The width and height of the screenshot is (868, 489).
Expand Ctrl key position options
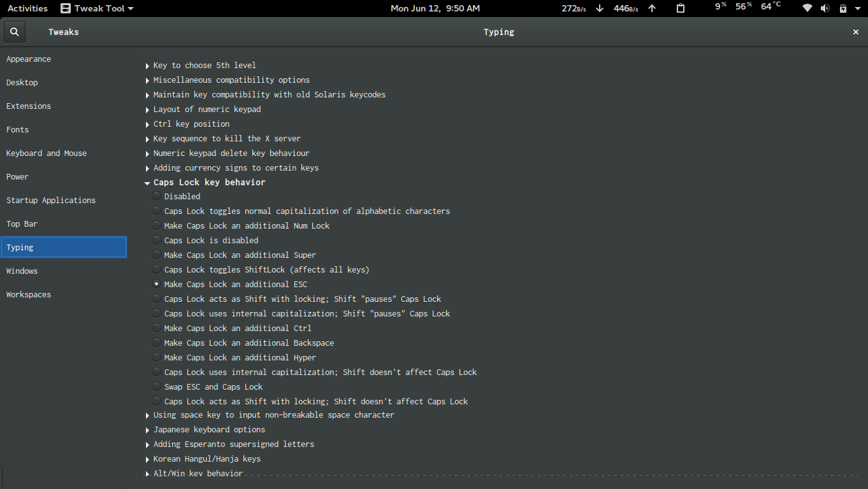147,124
